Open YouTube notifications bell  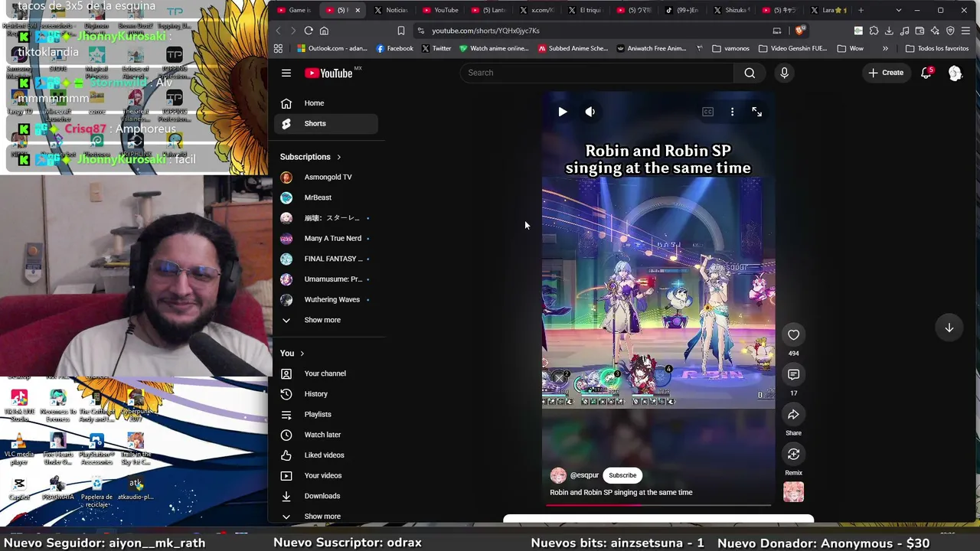coord(926,73)
